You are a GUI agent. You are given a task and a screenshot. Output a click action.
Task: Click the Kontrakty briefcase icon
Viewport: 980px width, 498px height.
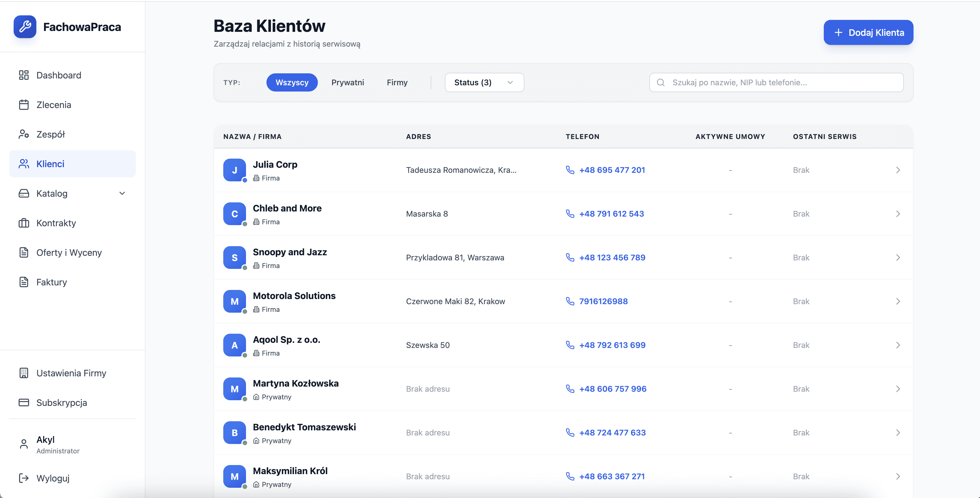(x=24, y=223)
